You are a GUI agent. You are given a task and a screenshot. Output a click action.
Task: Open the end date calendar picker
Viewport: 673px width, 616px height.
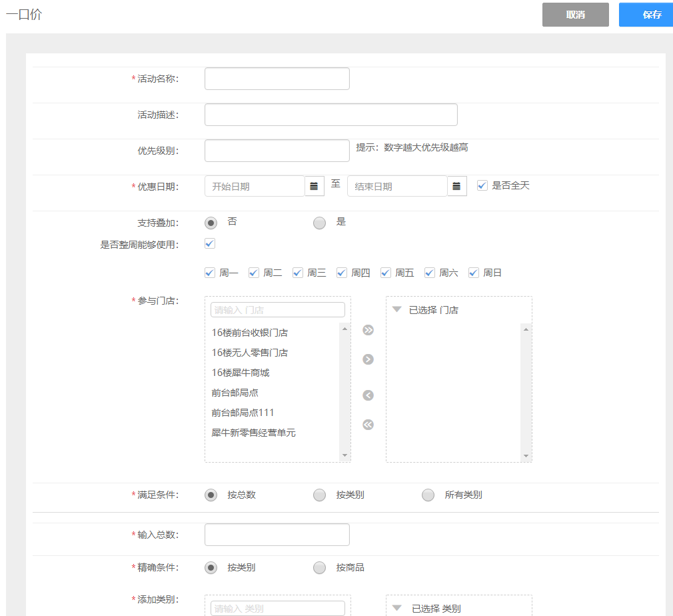point(456,187)
